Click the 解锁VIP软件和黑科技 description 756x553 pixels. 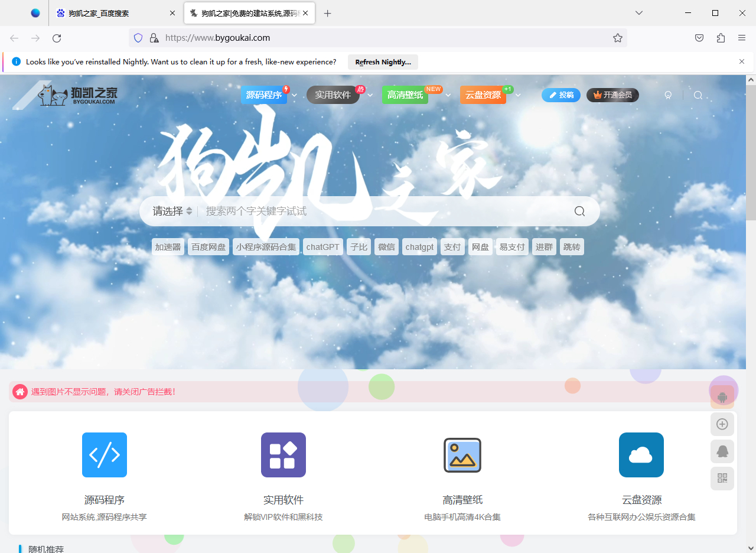tap(283, 517)
